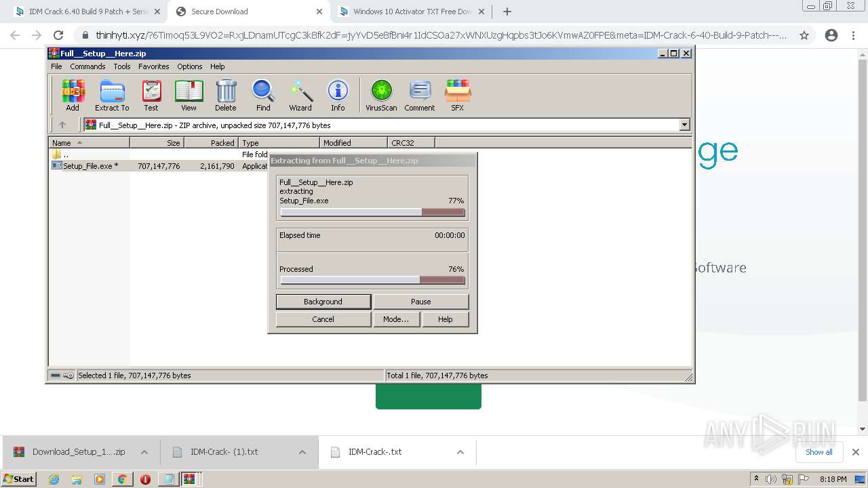This screenshot has height=488, width=868.
Task: Sort by Modified column header
Action: coord(353,142)
